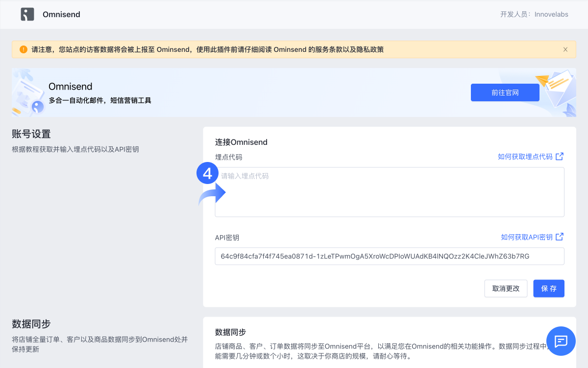Click the 开发人员：Innovelabs developer text
588x368 pixels.
coord(534,14)
